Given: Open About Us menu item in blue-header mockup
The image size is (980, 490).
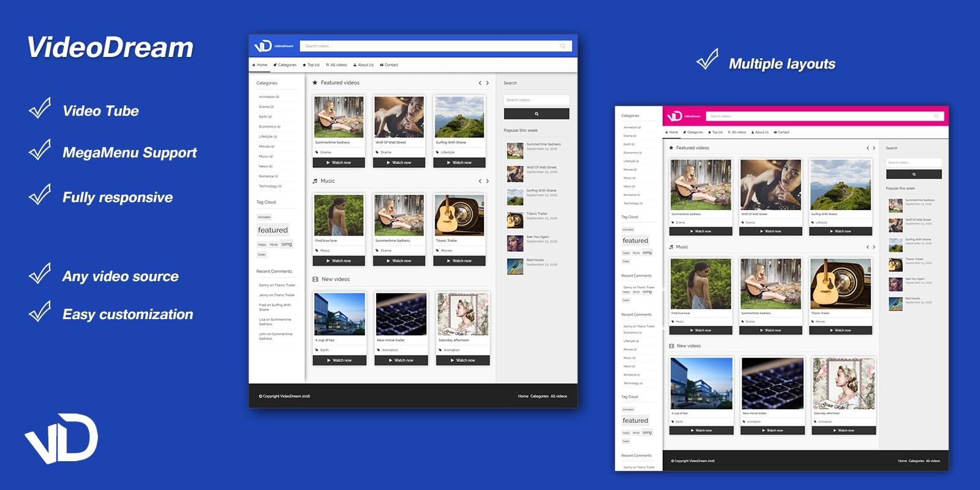Looking at the screenshot, I should pos(363,65).
